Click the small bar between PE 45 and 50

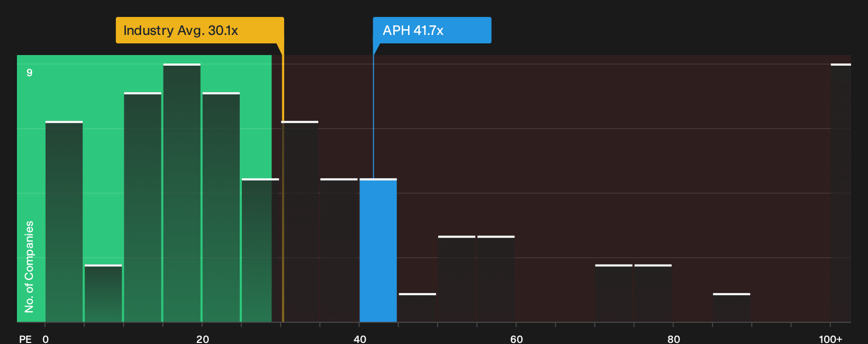pyautogui.click(x=418, y=307)
